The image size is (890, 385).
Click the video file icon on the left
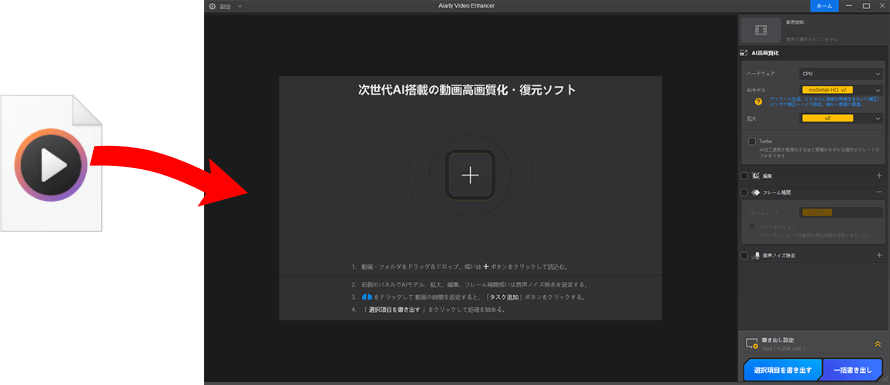[51, 164]
